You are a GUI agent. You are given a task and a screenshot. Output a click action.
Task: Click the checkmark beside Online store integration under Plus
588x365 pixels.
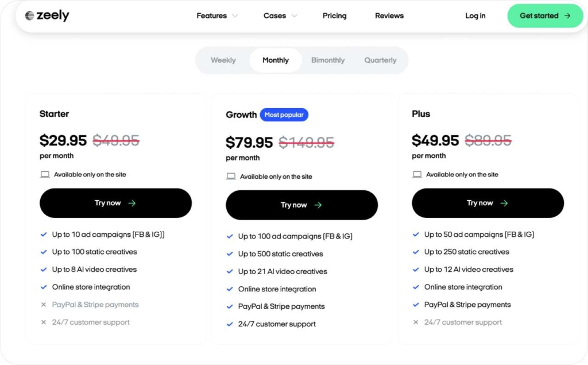415,287
